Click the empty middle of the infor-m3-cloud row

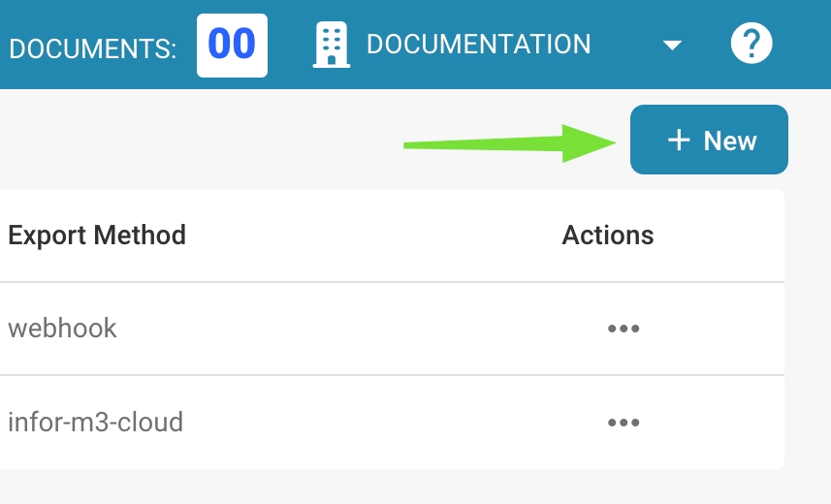tap(388, 423)
